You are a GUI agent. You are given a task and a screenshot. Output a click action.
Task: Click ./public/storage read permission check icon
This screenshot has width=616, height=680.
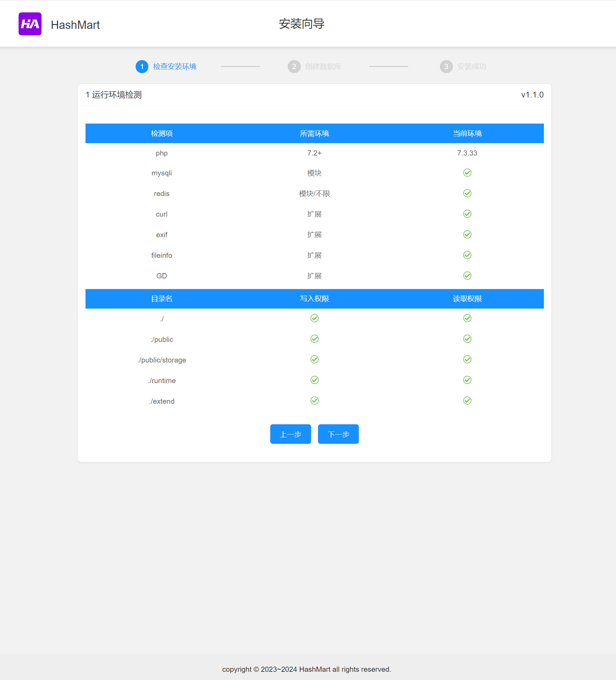(x=467, y=359)
